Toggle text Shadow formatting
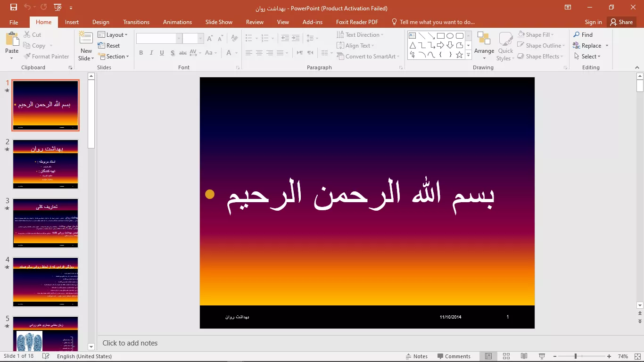This screenshot has width=644, height=362. (173, 53)
